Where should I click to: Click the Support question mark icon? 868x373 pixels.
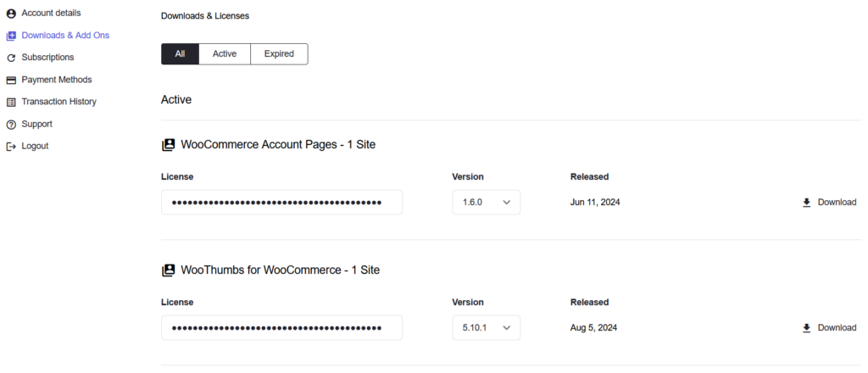tap(11, 125)
